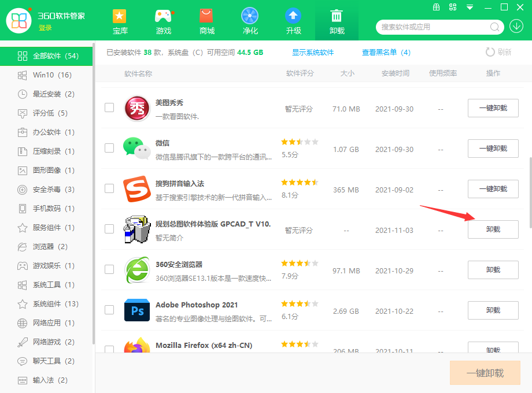Click 一键卸载 for 微信
The image size is (532, 393).
click(x=493, y=149)
